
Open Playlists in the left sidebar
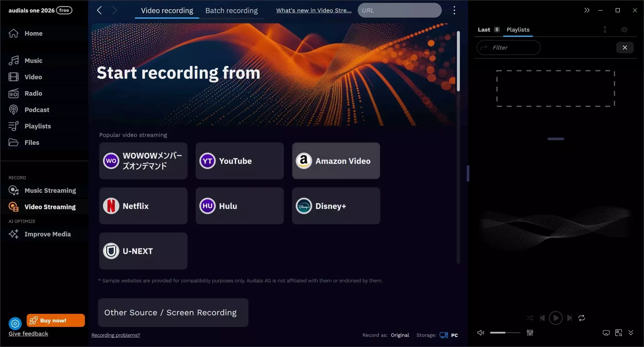coord(30,126)
